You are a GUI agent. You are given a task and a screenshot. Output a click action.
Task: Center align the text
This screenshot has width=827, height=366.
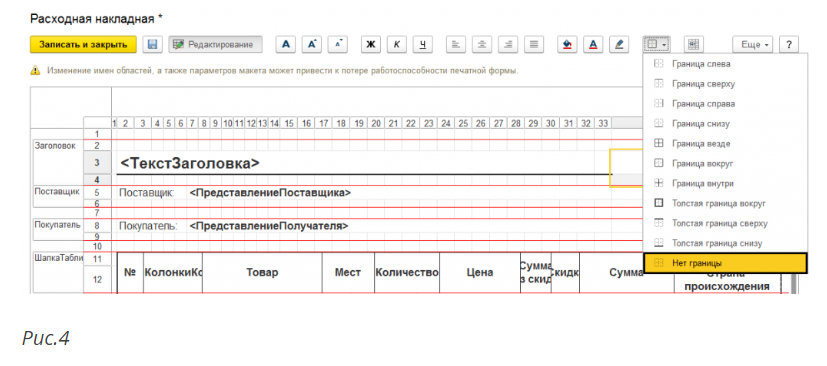tap(482, 44)
